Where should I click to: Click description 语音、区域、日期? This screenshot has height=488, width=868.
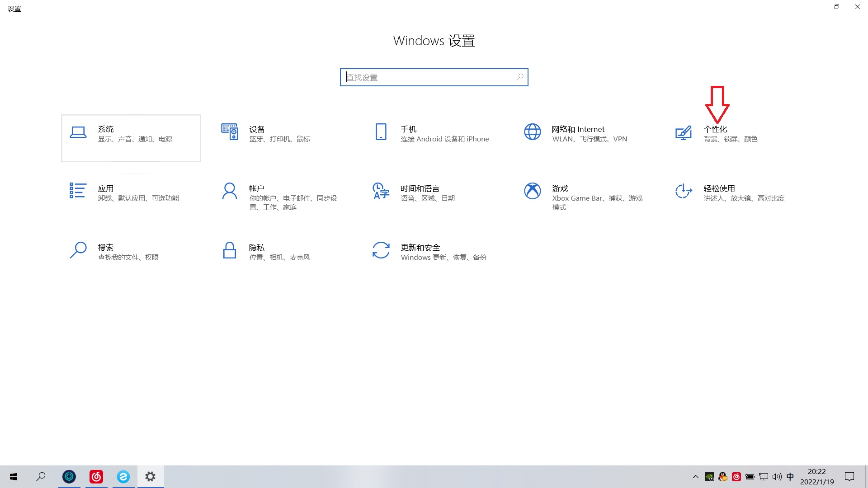point(428,198)
